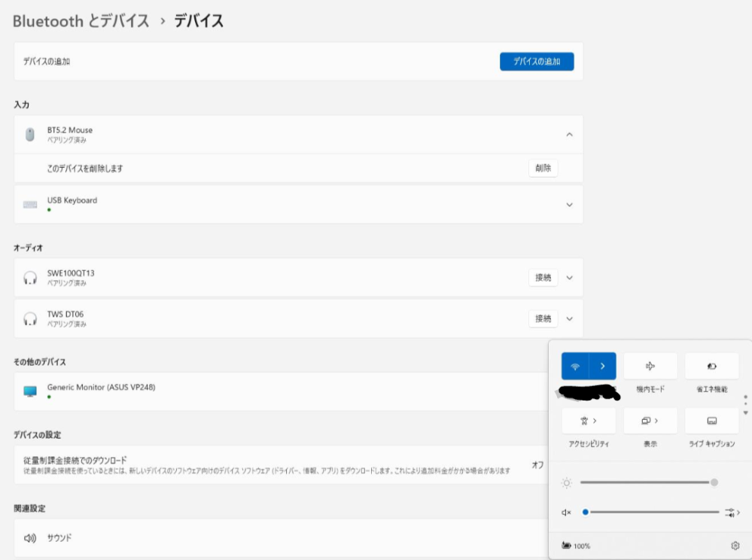
Task: Click the brightness slider track
Action: coord(644,482)
